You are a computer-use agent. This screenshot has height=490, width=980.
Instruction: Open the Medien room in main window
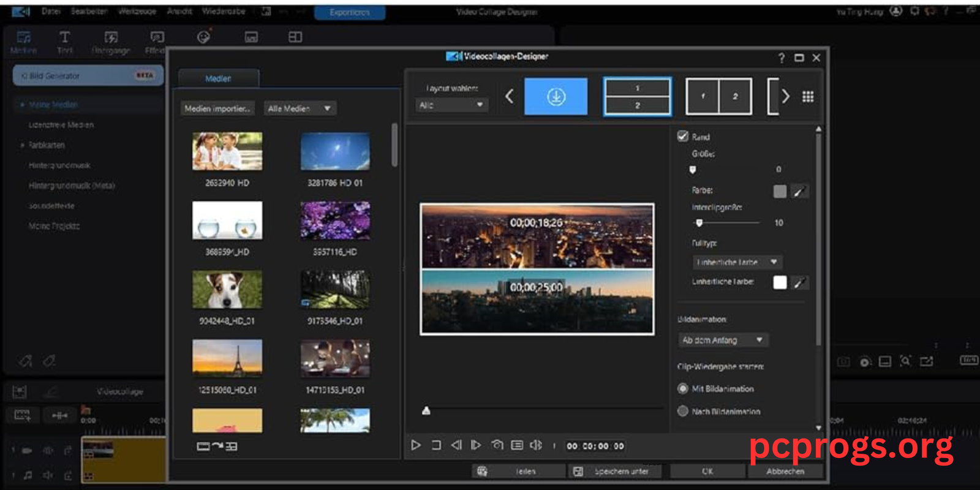24,42
